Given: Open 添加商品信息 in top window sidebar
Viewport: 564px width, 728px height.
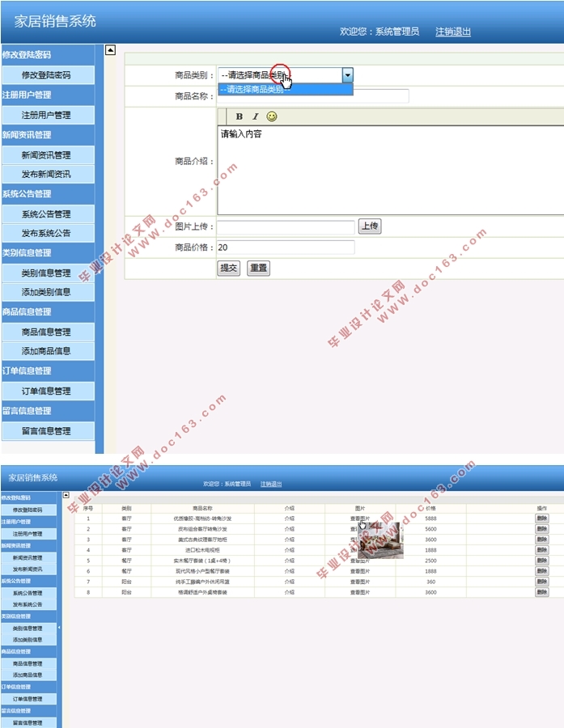Looking at the screenshot, I should [49, 351].
